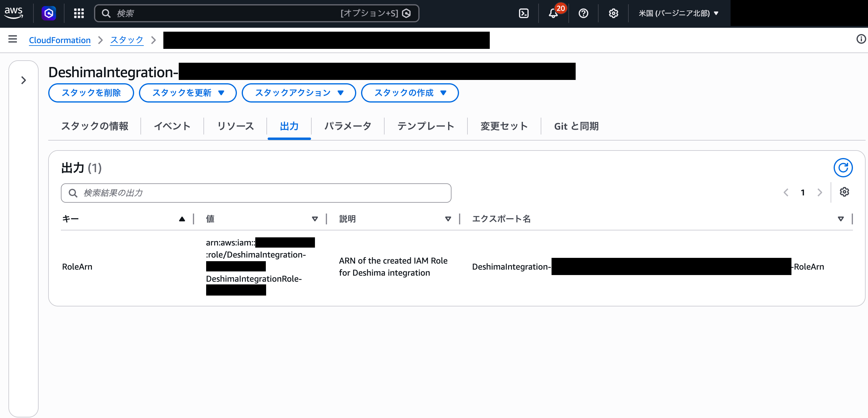This screenshot has width=868, height=418.
Task: Switch to Git と同期 tab
Action: tap(576, 126)
